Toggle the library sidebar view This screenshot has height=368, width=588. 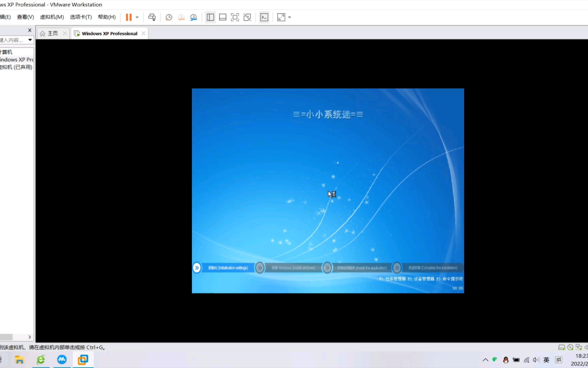(x=210, y=17)
